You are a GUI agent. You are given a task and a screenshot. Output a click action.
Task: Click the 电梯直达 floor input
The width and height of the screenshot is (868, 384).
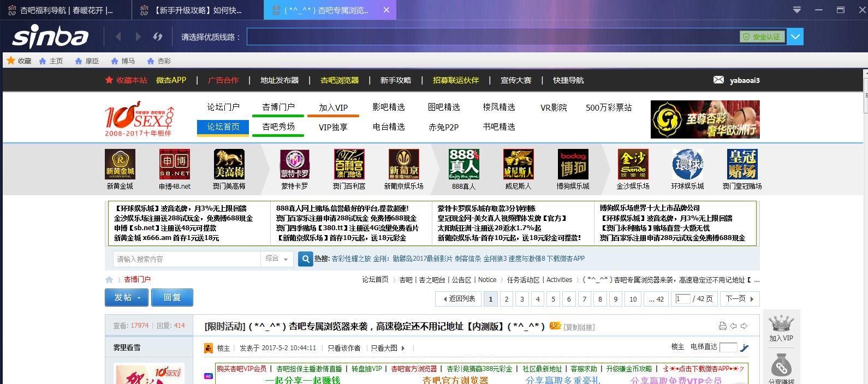click(728, 347)
